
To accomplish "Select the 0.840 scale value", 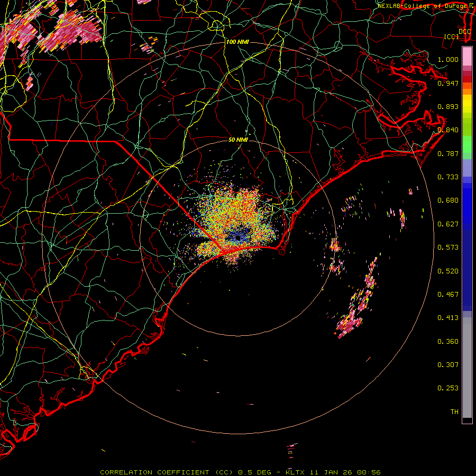I will coord(448,130).
